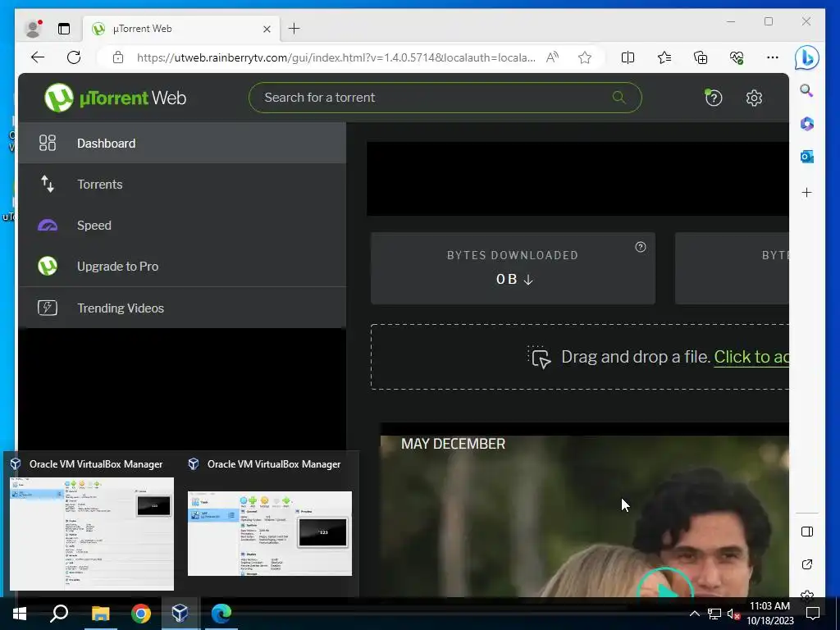Select Upgrade to Pro in the sidebar
The image size is (840, 630).
click(182, 267)
